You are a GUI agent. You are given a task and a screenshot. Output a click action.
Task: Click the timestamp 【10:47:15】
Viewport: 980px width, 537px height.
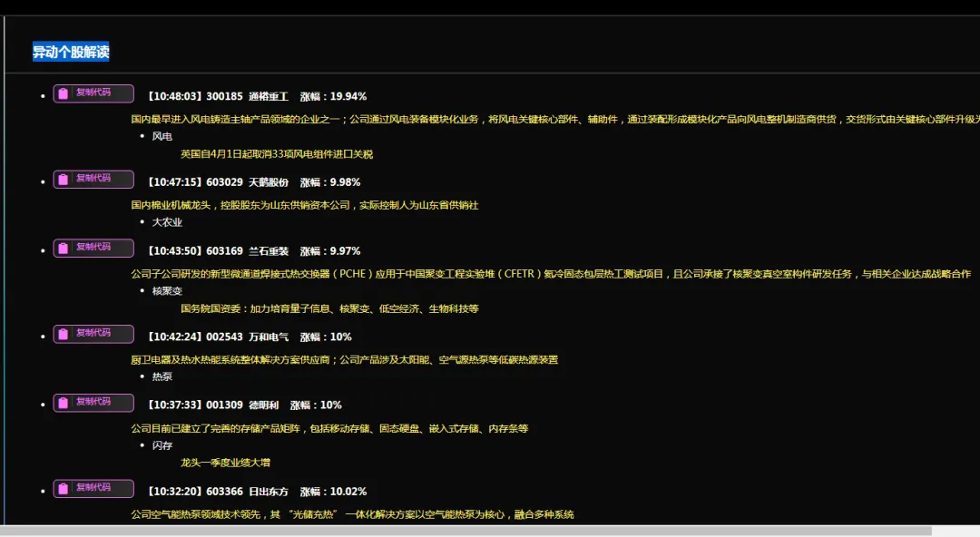click(x=173, y=182)
